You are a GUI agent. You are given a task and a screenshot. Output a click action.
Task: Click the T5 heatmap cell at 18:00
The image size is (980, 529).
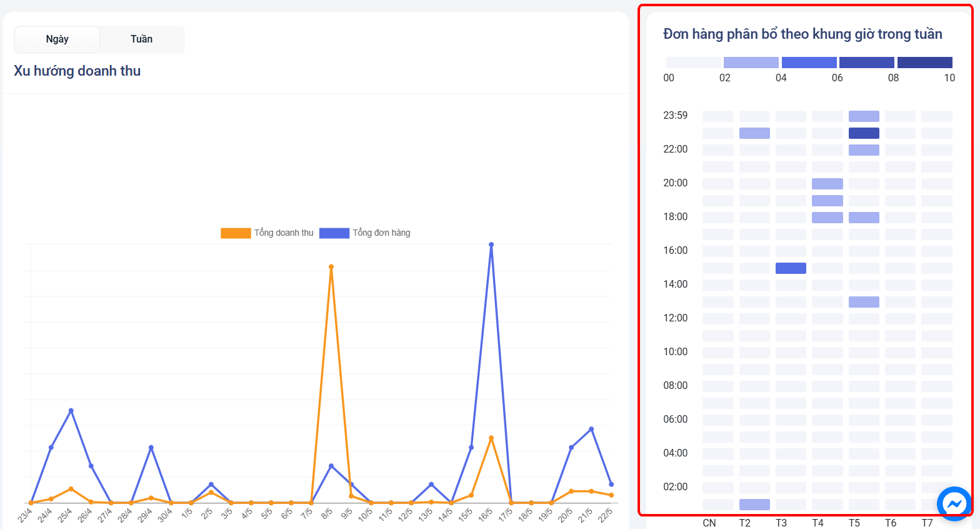point(864,218)
